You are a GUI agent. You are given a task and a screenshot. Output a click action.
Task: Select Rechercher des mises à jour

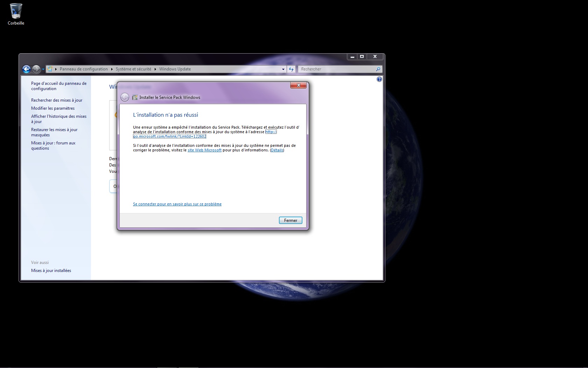coord(57,100)
